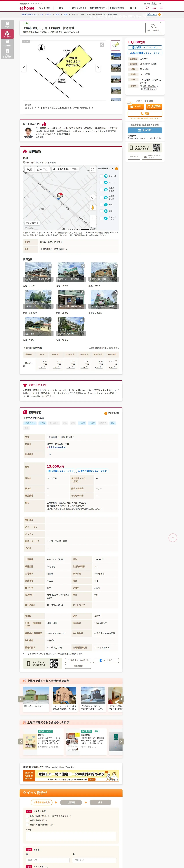Viewport: 184px width, 868px height.
Task: Jump to TOP in the side navigation
Action: click(7, 25)
